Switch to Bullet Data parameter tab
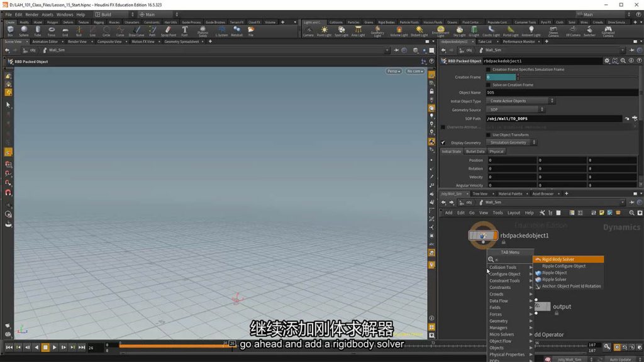 (x=475, y=151)
